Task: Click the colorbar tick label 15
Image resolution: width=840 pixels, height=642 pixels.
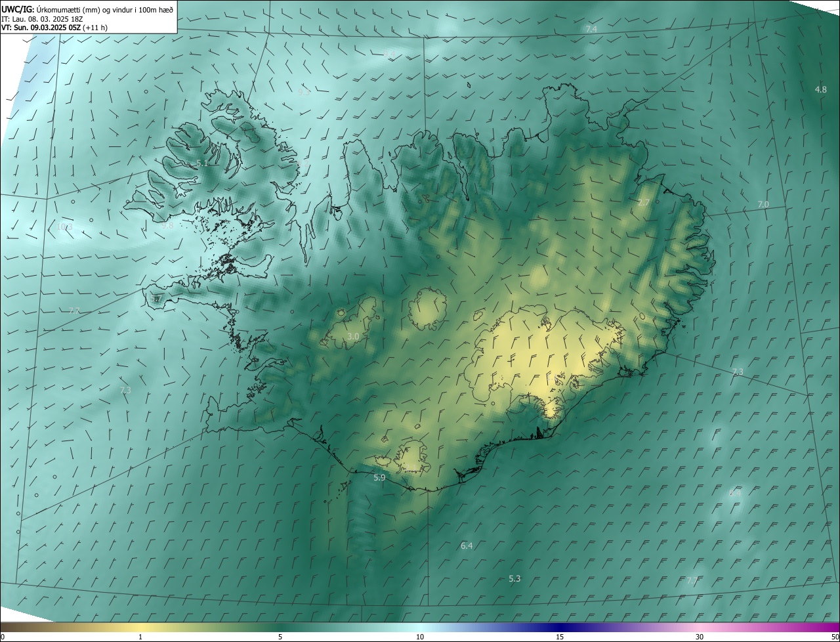Action: tap(560, 637)
